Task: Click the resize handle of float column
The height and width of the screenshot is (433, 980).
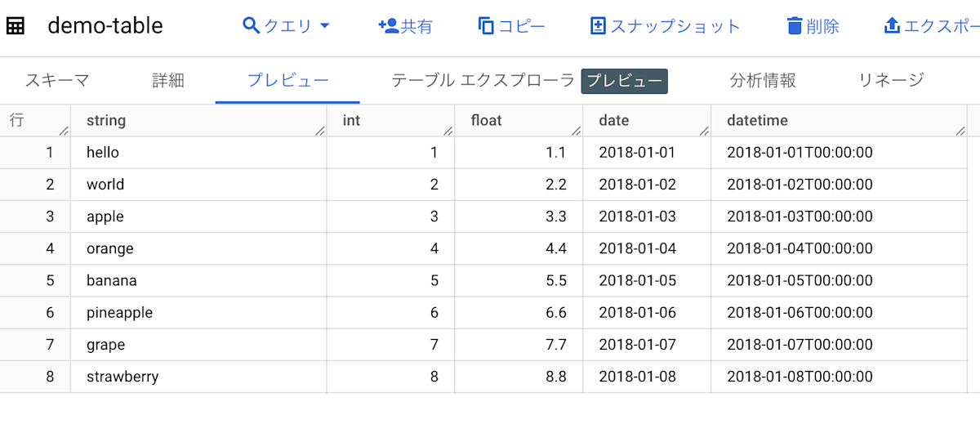Action: pos(577,130)
